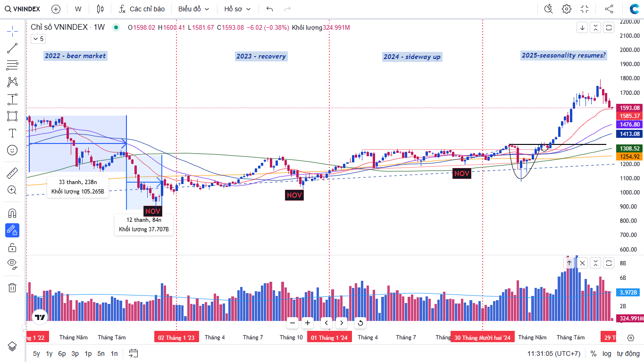Open the Fibonacci retracement tool
Image resolution: width=644 pixels, height=362 pixels.
click(12, 65)
